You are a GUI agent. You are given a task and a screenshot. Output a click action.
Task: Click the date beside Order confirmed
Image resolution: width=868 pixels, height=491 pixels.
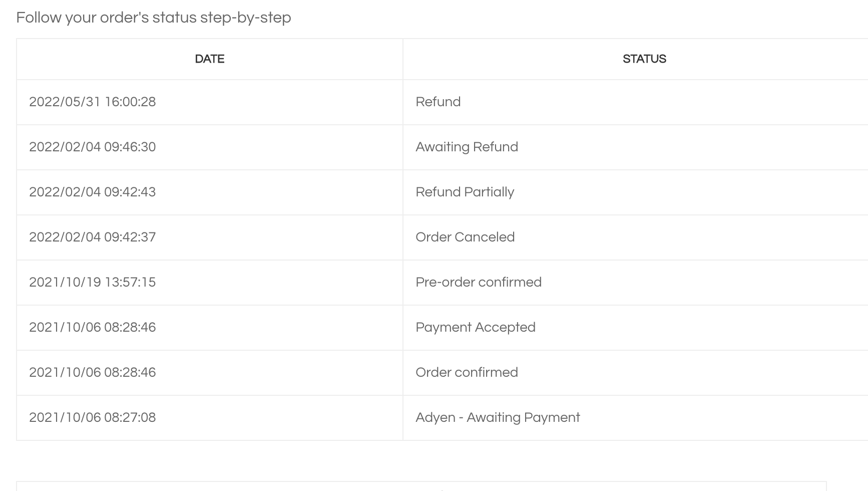[93, 373]
